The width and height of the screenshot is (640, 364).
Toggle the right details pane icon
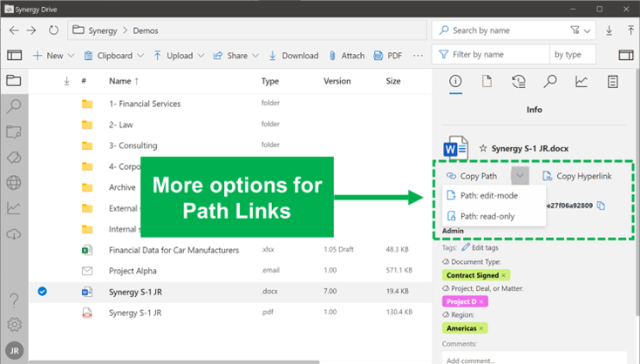[x=626, y=55]
